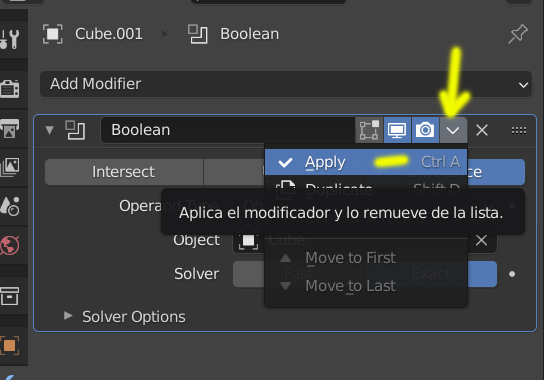This screenshot has width=544, height=380.
Task: Open the Scene properties tab
Action: pos(10,206)
